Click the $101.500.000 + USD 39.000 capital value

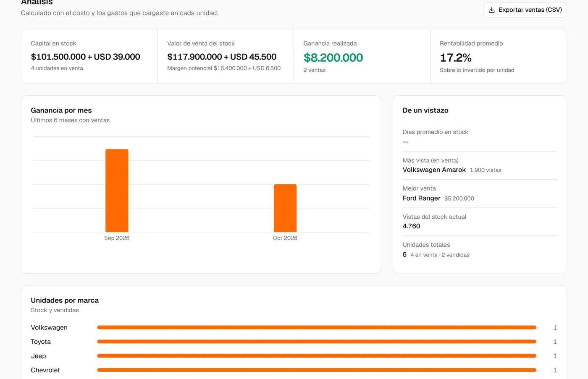(x=85, y=57)
